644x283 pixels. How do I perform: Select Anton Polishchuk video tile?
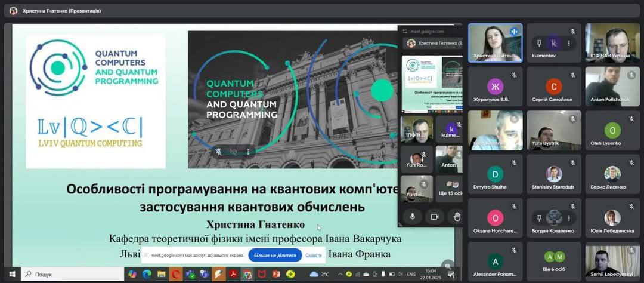pyautogui.click(x=612, y=87)
